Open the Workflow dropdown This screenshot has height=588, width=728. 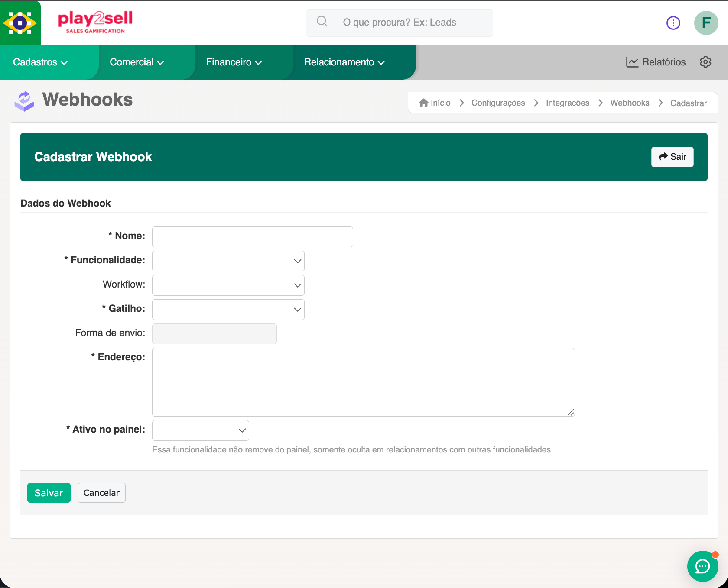tap(228, 285)
